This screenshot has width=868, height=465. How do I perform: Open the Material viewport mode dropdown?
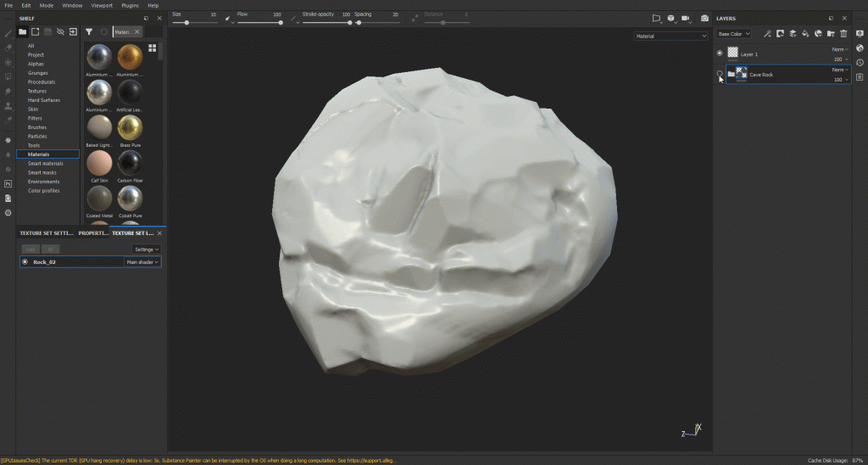click(x=671, y=36)
